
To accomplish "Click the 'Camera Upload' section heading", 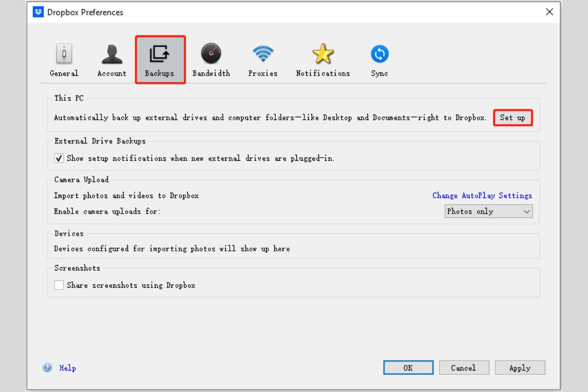I will tap(81, 179).
